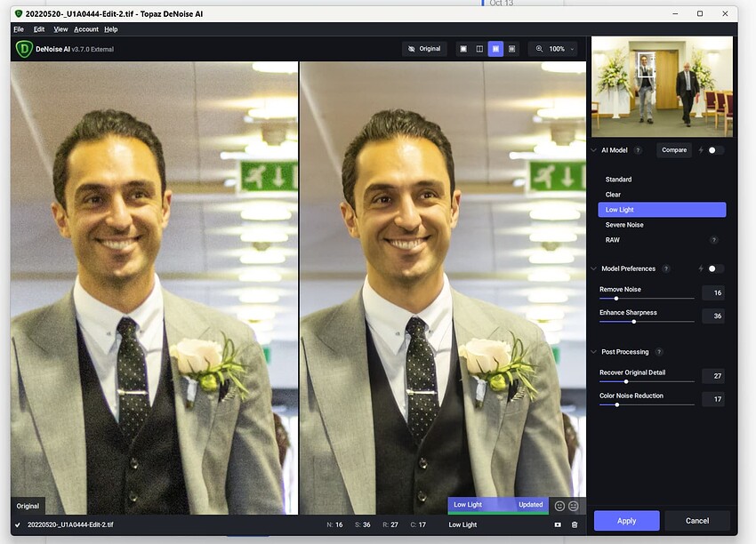756x544 pixels.
Task: Adjust the Enhance Sharpness slider
Action: [x=633, y=322]
